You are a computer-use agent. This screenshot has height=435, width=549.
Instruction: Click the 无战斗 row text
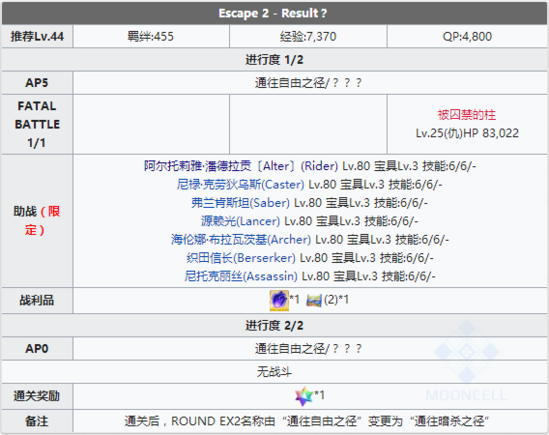pos(274,372)
